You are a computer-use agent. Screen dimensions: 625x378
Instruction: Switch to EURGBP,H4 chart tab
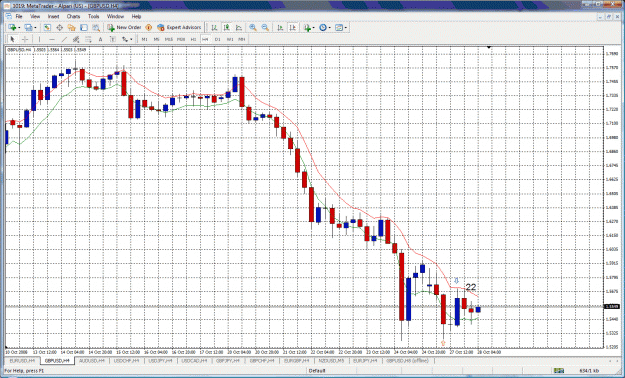click(x=296, y=360)
